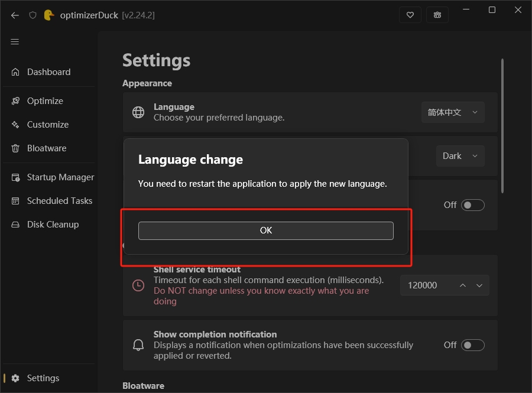Open the Dashboard page
532x393 pixels.
pyautogui.click(x=49, y=72)
